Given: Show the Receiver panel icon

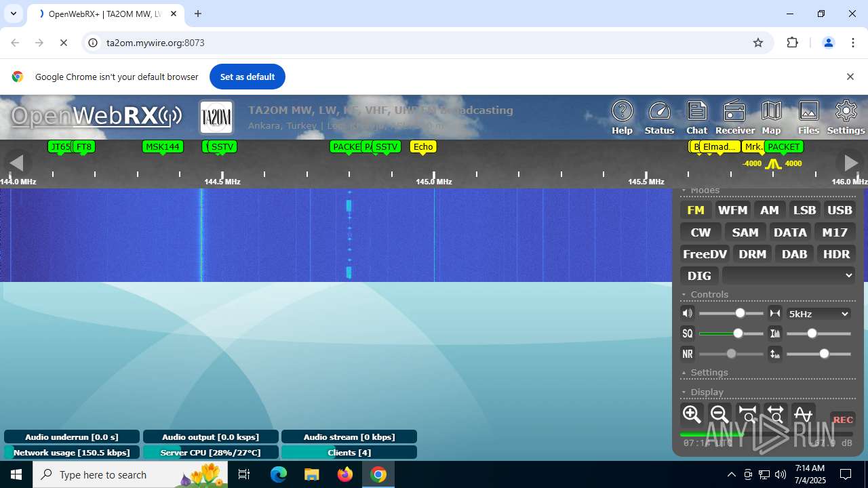Looking at the screenshot, I should [734, 117].
